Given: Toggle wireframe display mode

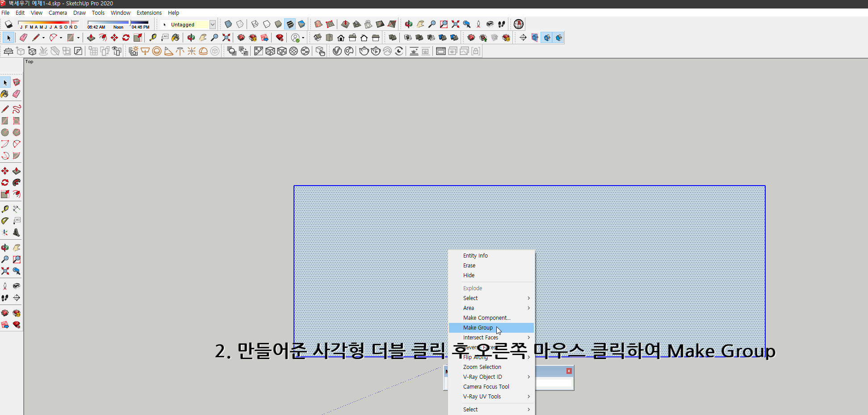Looking at the screenshot, I should pyautogui.click(x=255, y=24).
